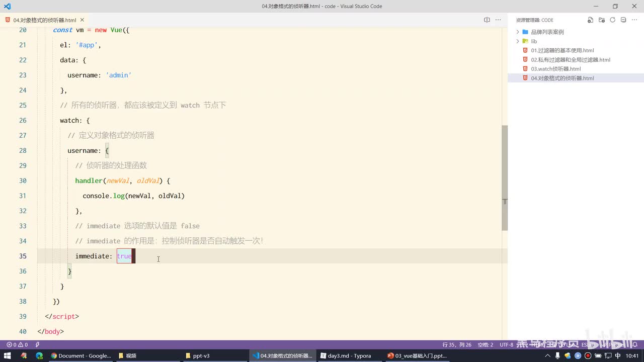This screenshot has width=644, height=362.
Task: Switch to the Chrome Document window in taskbar
Action: (81, 355)
